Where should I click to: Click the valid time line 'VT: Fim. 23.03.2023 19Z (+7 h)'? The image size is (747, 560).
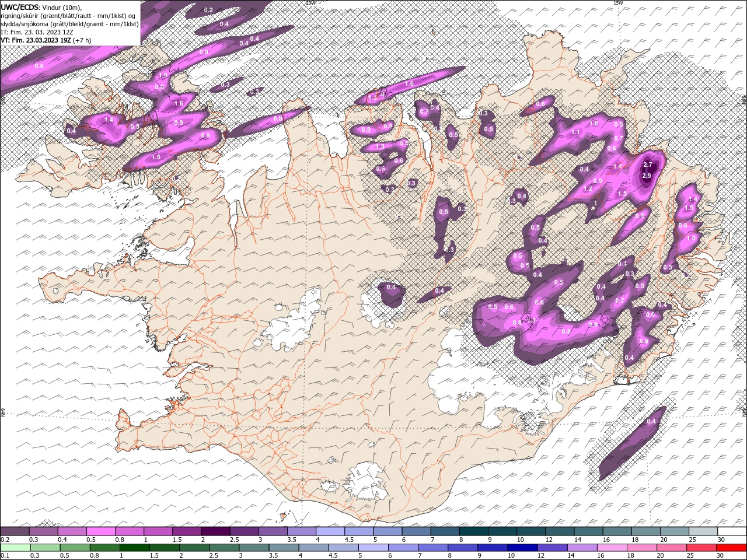click(46, 40)
